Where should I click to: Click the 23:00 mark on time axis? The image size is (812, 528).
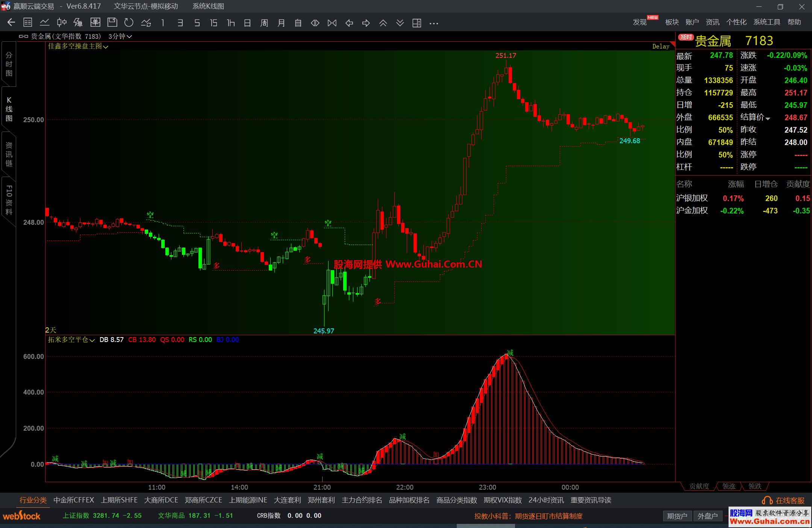(488, 487)
